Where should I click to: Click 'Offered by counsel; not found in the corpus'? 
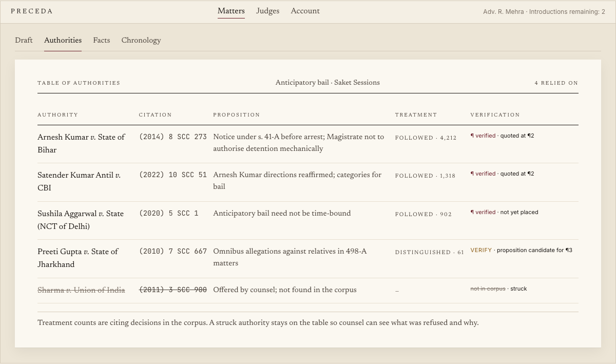(285, 290)
